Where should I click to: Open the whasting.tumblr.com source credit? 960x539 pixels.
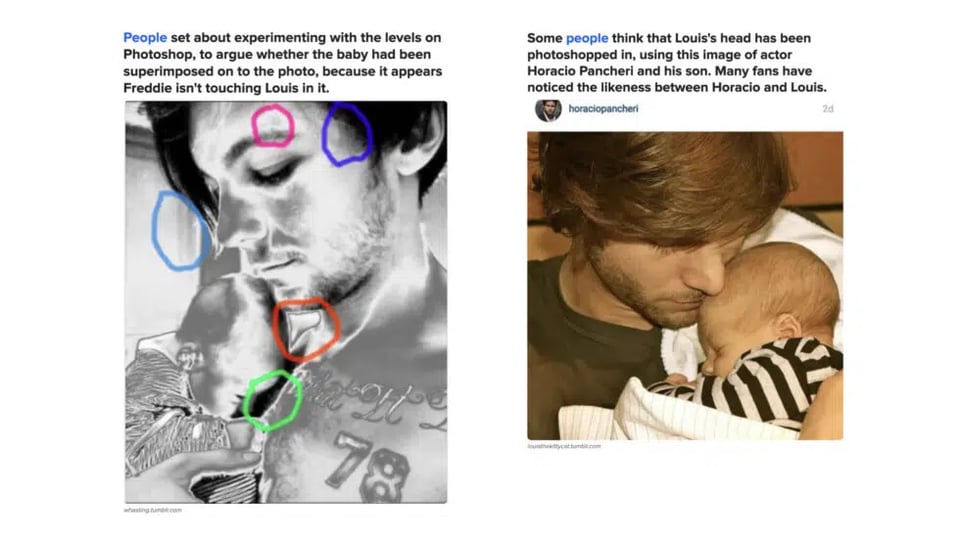(152, 510)
